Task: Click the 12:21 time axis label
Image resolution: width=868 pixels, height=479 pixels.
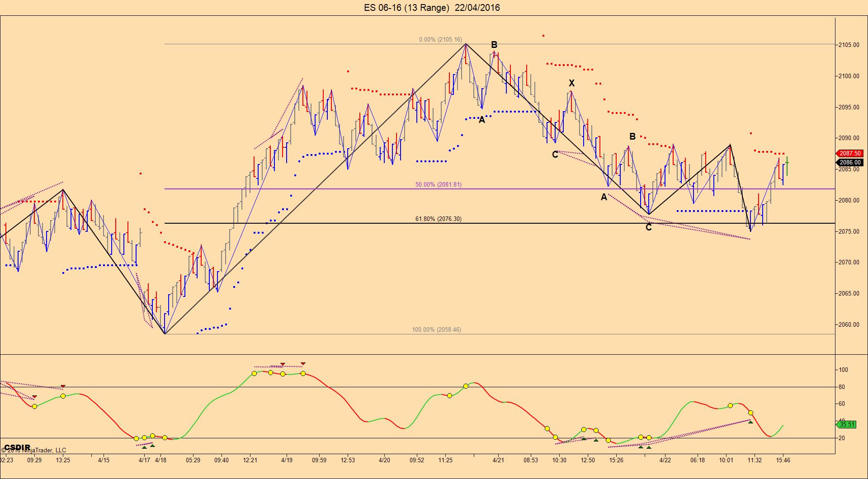Action: click(x=250, y=460)
